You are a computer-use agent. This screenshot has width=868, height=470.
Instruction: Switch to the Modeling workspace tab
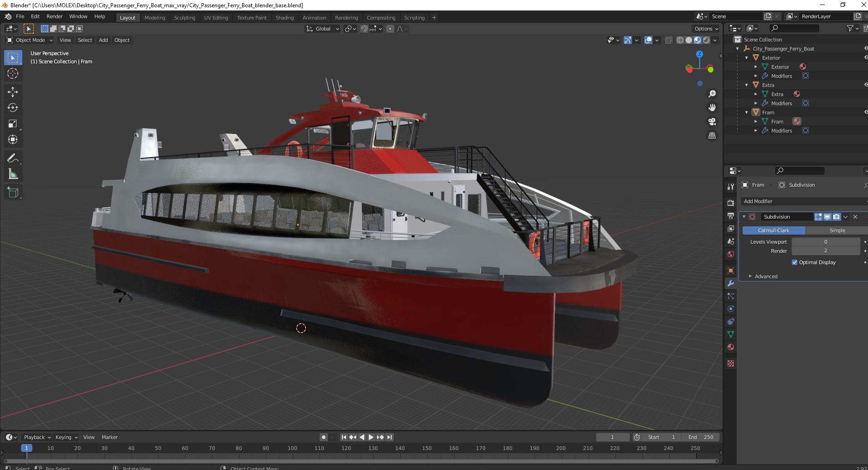[x=155, y=18]
